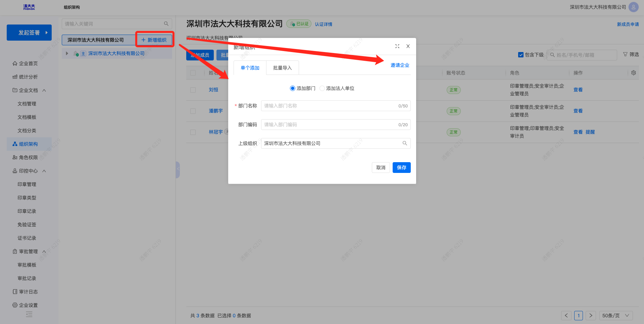Viewport: 644px width, 324px height.
Task: Open the user avatar icon at top right
Action: [633, 7]
